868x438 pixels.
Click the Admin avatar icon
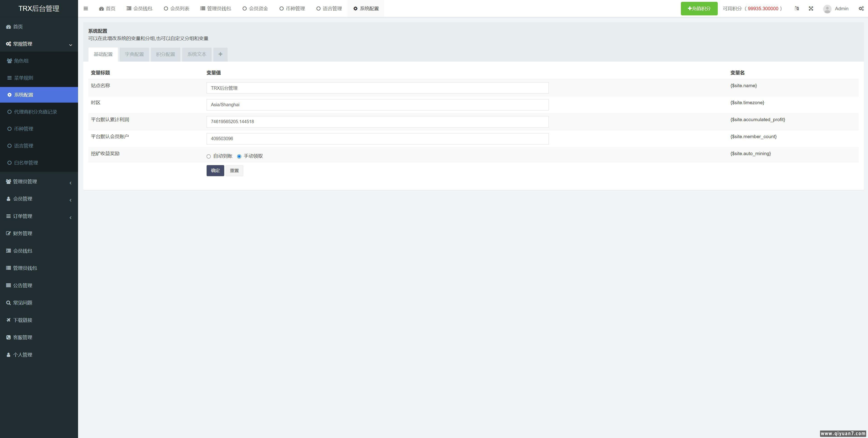827,9
